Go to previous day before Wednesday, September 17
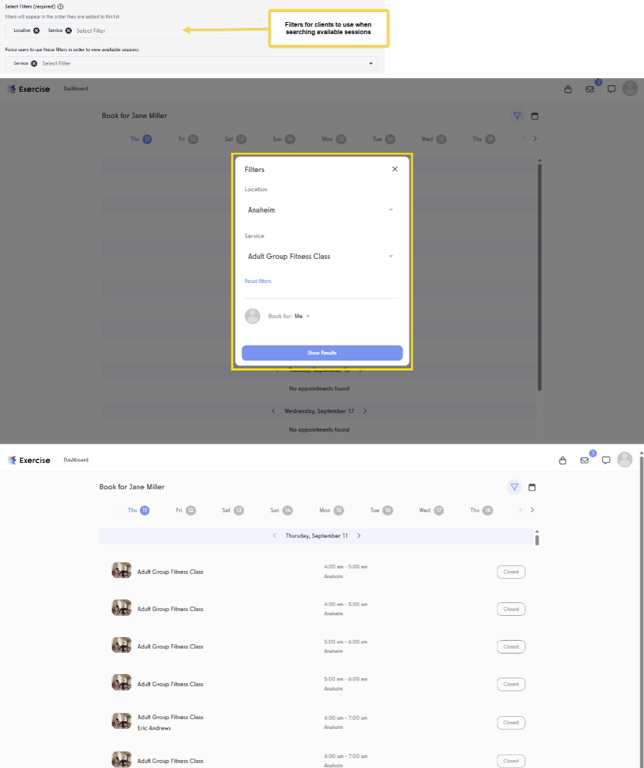Image resolution: width=644 pixels, height=768 pixels. point(273,411)
